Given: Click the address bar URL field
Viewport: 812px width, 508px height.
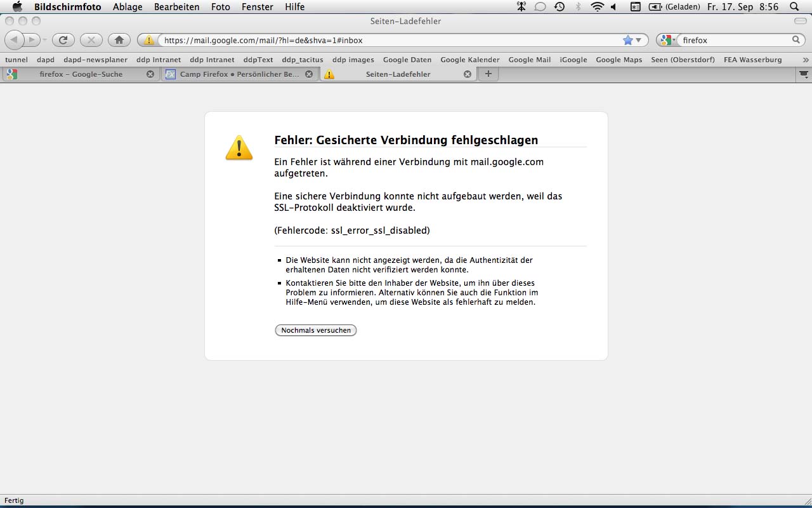Looking at the screenshot, I should pos(387,40).
